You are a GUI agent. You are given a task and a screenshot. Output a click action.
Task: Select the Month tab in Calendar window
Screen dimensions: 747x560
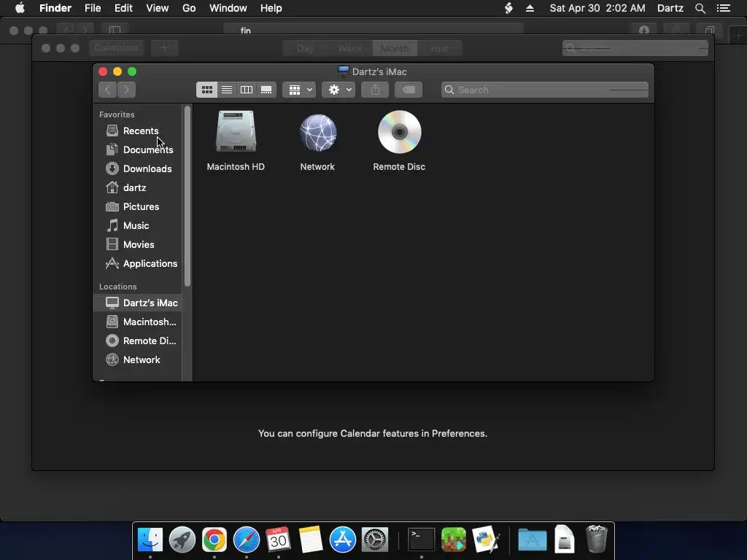pos(395,48)
